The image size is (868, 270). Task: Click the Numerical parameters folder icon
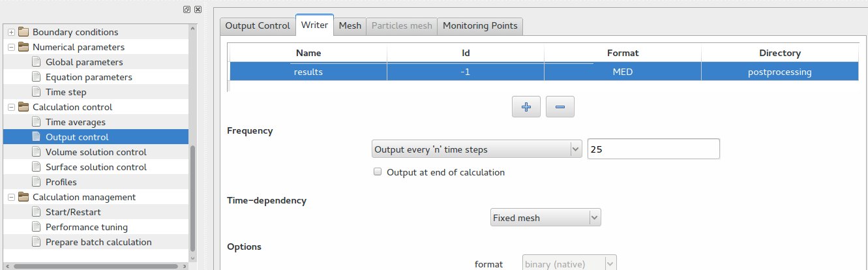pyautogui.click(x=23, y=47)
